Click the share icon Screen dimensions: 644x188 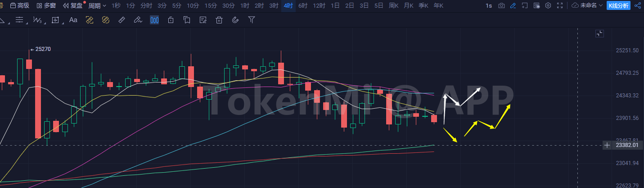click(x=637, y=6)
